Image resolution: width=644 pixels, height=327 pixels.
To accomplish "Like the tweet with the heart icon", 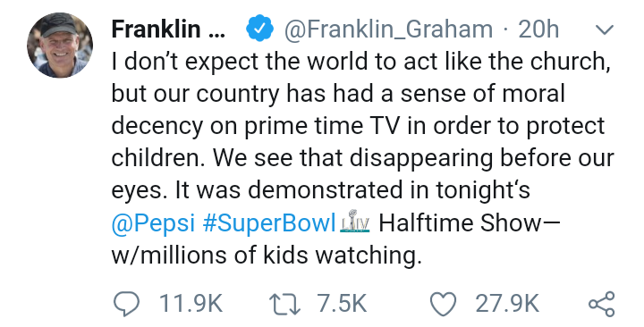I will [443, 305].
